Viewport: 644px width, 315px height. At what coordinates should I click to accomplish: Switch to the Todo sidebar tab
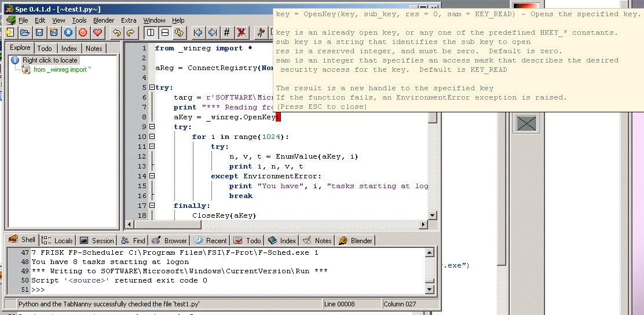click(45, 48)
